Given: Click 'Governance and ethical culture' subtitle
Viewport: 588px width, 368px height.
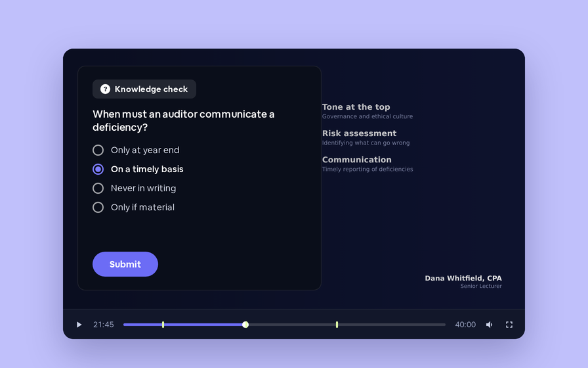Looking at the screenshot, I should (367, 116).
